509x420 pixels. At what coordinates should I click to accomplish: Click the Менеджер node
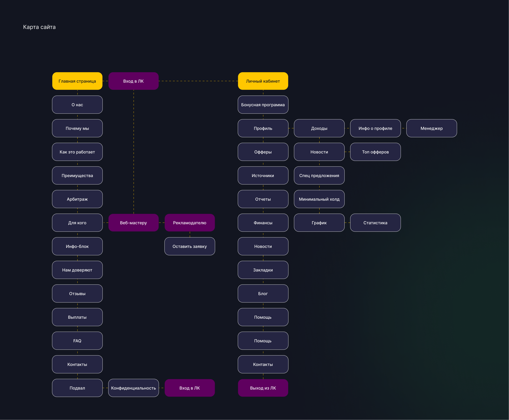coord(431,128)
